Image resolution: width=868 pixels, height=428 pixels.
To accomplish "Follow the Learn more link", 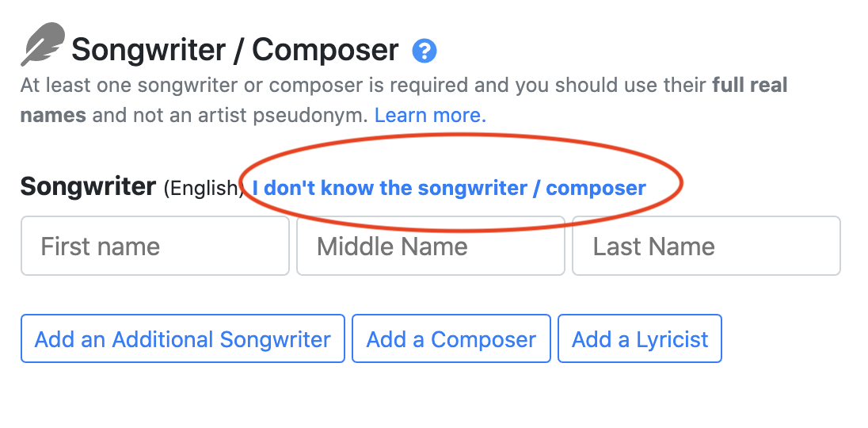I will tap(430, 115).
